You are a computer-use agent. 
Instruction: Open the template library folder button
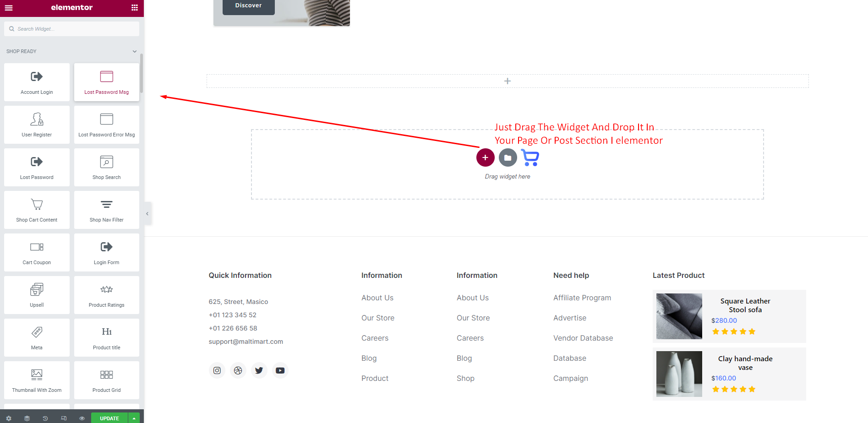(x=508, y=157)
